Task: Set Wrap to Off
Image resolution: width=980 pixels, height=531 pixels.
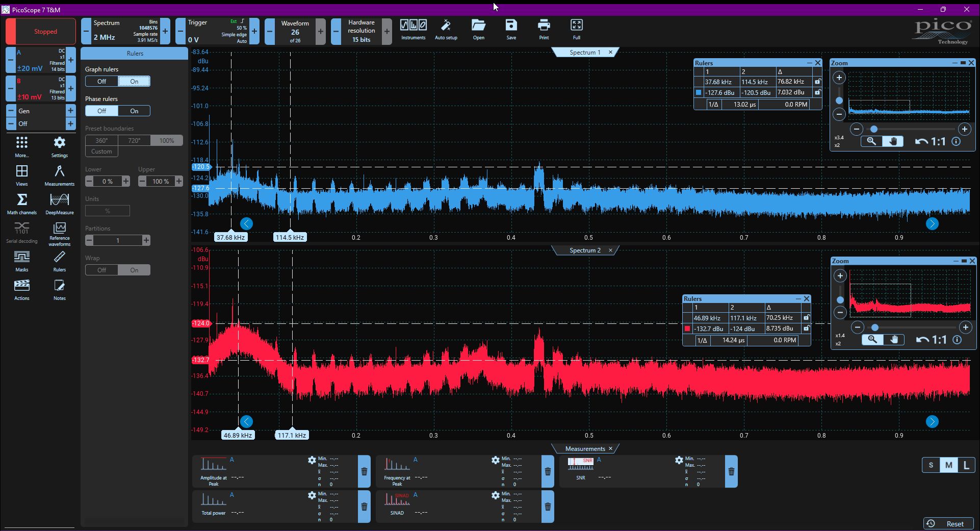Action: 101,270
